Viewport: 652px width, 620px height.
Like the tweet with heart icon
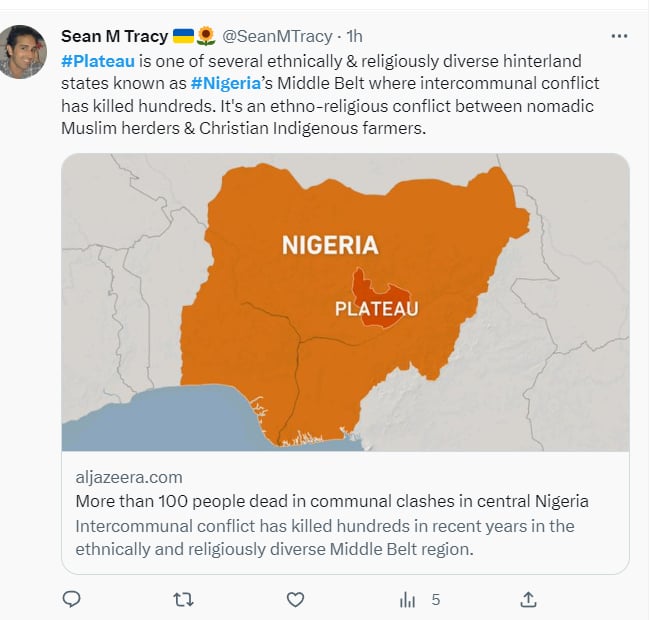(295, 600)
